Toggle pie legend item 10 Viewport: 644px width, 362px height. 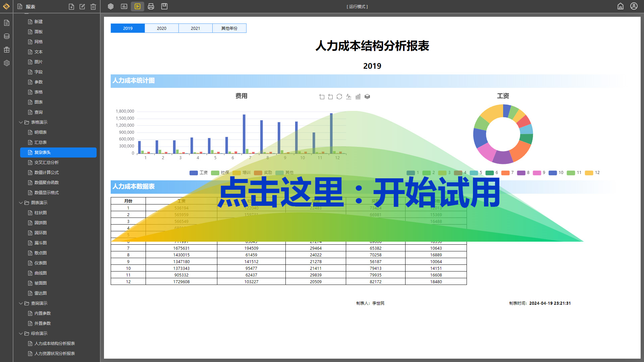(x=556, y=173)
